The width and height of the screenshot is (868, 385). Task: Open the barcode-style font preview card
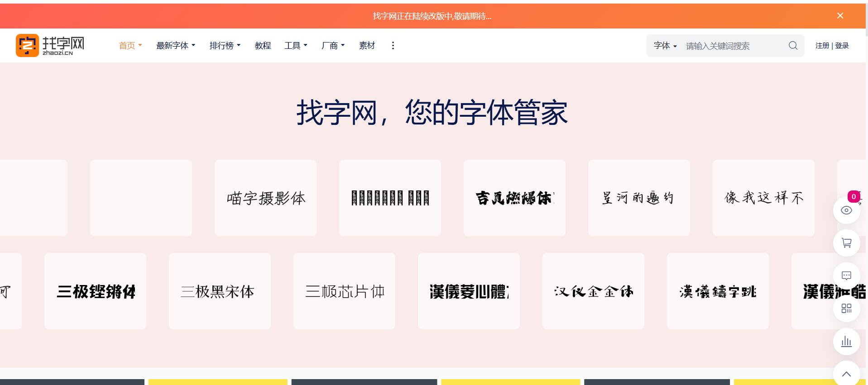(390, 198)
